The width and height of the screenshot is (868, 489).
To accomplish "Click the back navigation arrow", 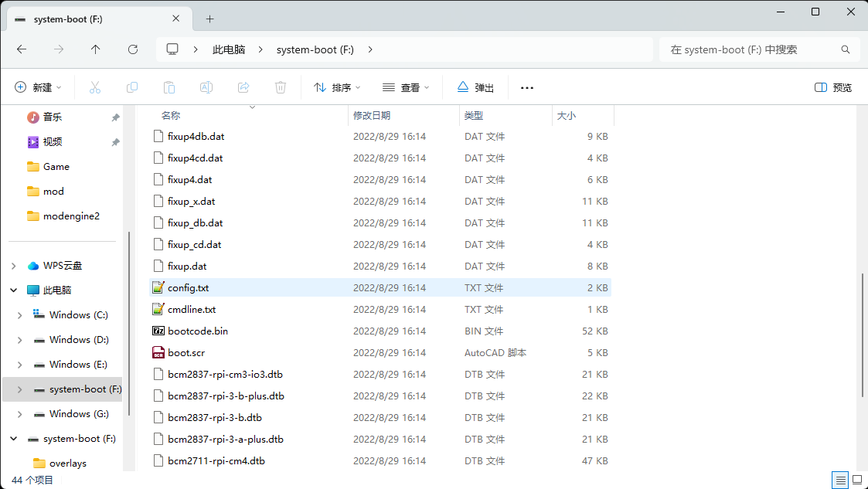I will pos(22,49).
